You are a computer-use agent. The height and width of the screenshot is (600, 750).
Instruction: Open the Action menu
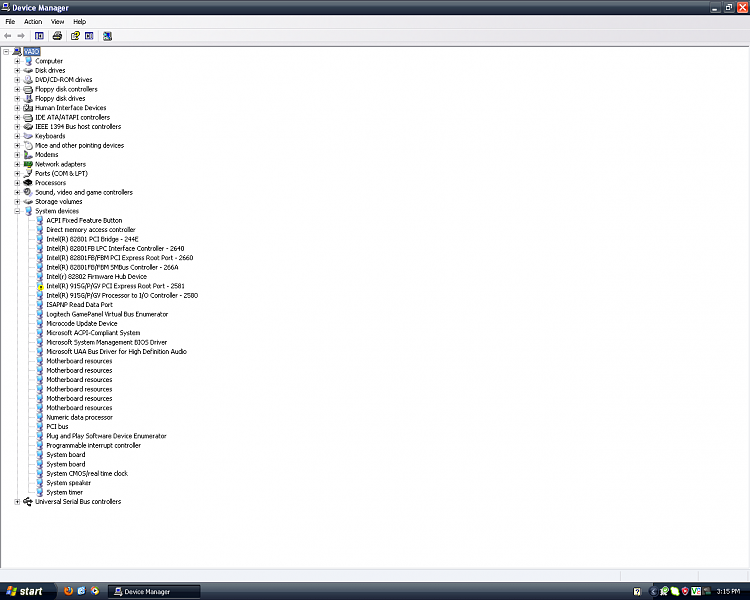[x=33, y=22]
